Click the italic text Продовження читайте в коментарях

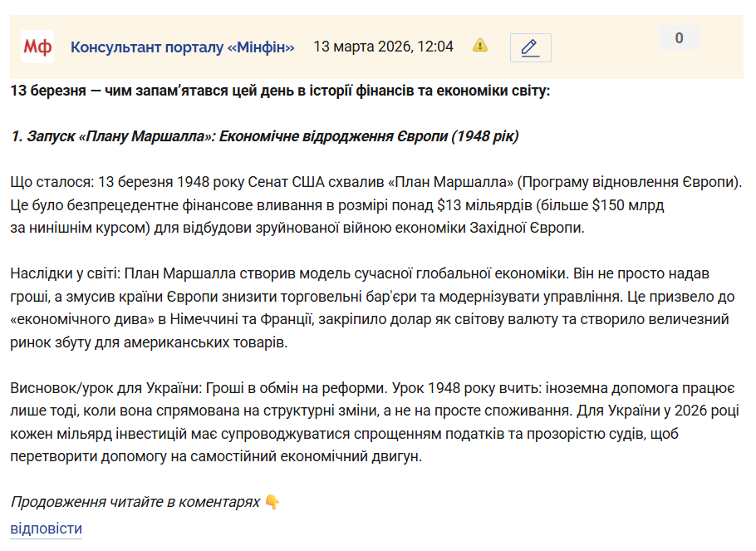click(x=135, y=502)
